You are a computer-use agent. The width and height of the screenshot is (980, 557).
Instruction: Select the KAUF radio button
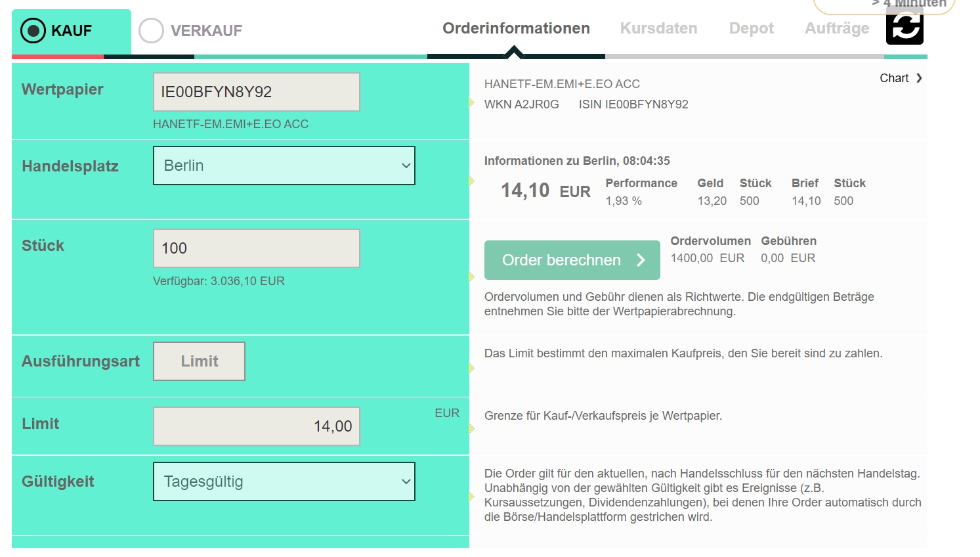(x=33, y=30)
